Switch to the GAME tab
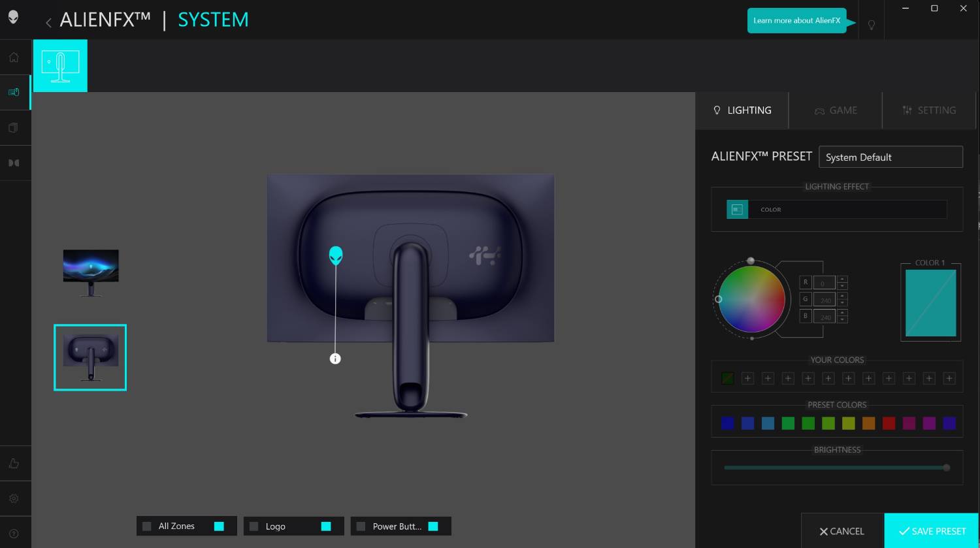Image resolution: width=980 pixels, height=548 pixels. 836,110
